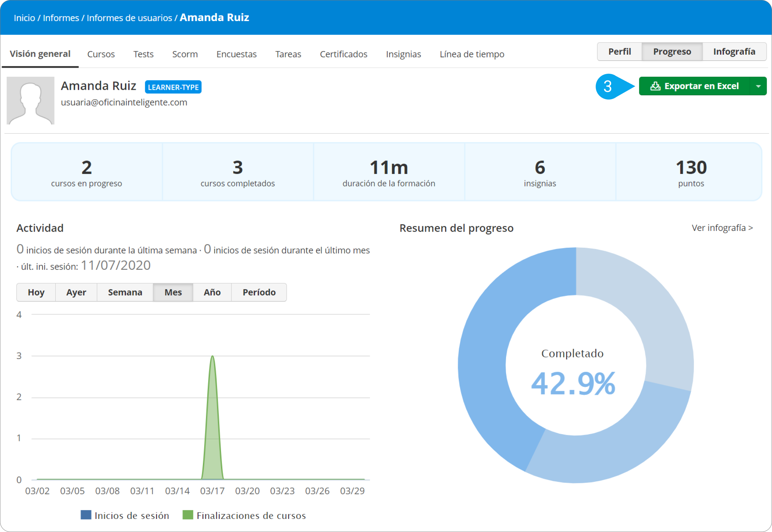This screenshot has height=532, width=772.
Task: Expand the export dropdown arrow
Action: point(758,86)
